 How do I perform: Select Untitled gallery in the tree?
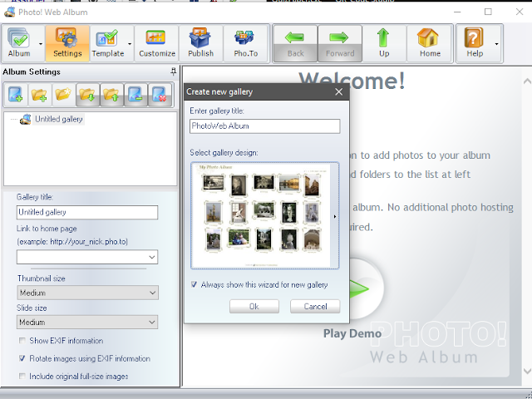tap(59, 119)
